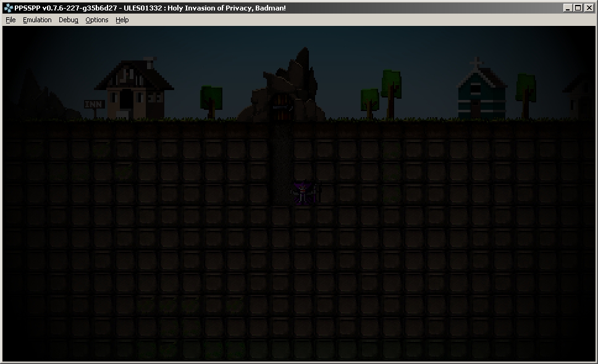Open the Help menu

(x=122, y=20)
